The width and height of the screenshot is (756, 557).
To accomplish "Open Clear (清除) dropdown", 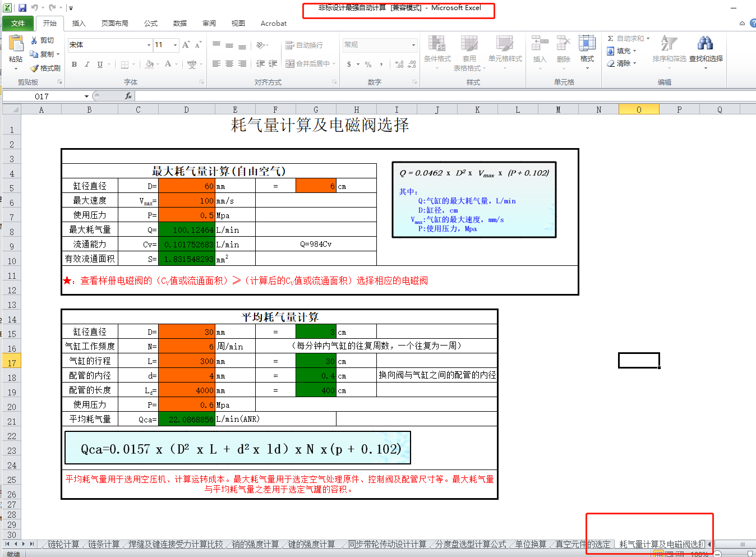I will point(621,63).
